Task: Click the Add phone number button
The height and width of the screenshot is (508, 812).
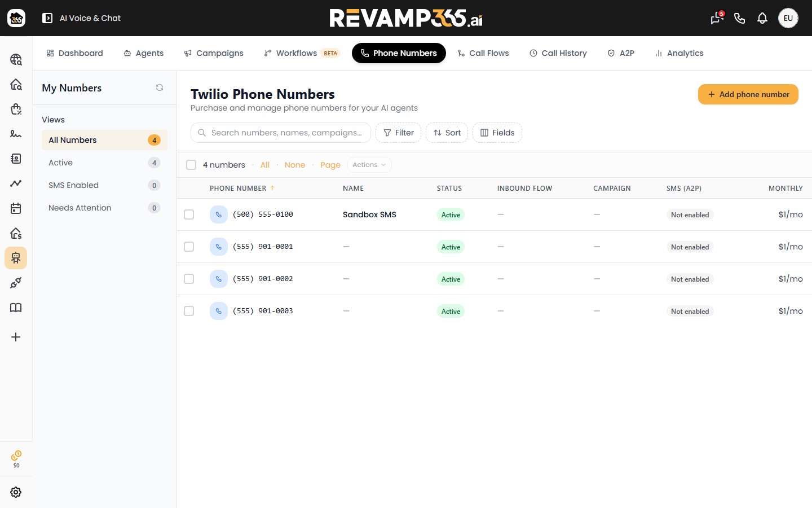Action: [748, 94]
